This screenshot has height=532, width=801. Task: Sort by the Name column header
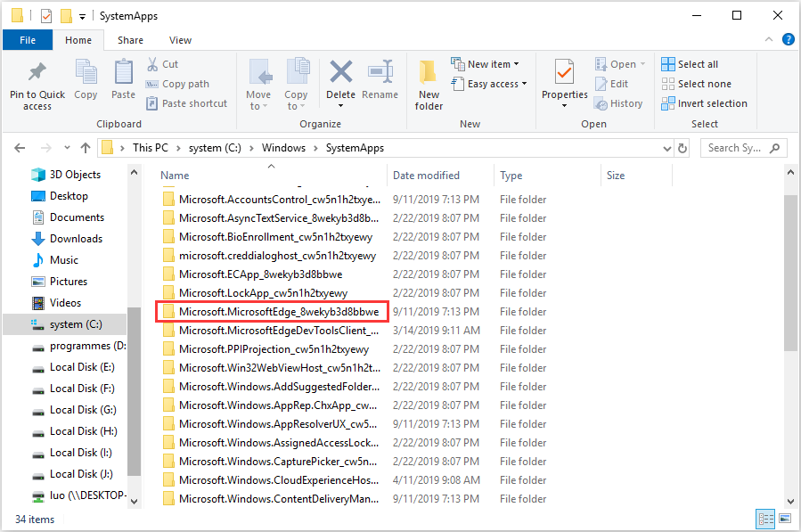pyautogui.click(x=175, y=176)
